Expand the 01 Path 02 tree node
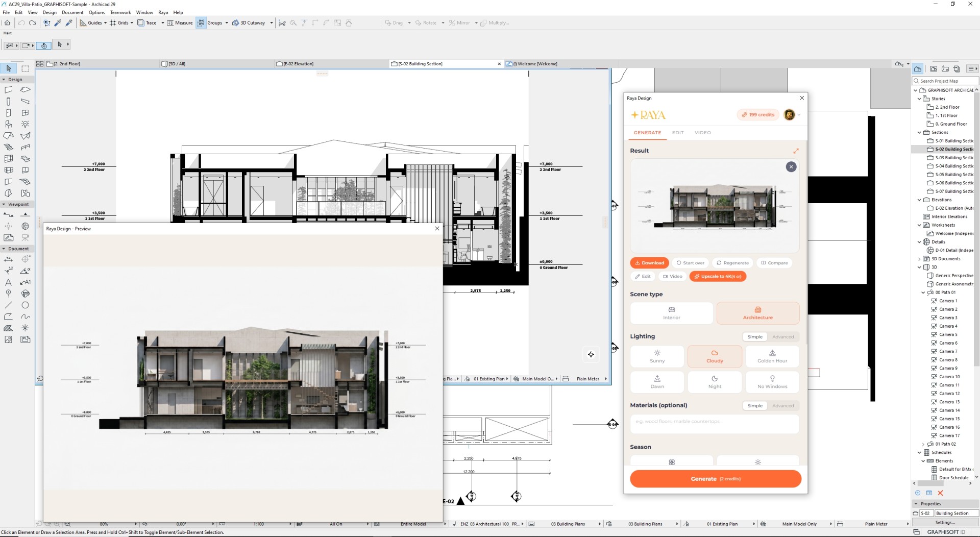Screen dimensions: 980x537 click(x=923, y=444)
